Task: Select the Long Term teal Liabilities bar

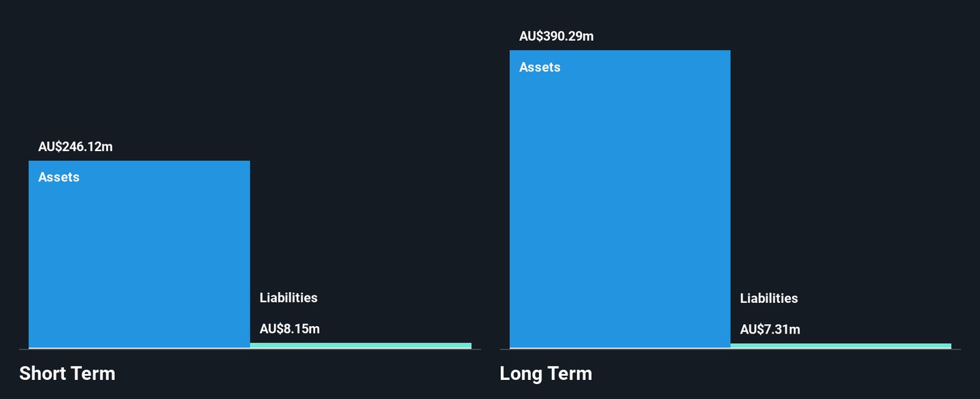Action: 840,346
